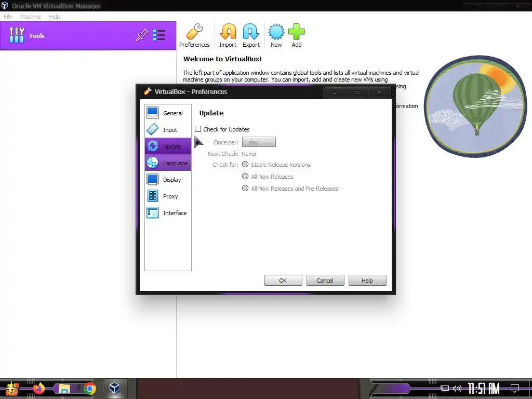Maximize the Preferences dialog window
Screen dimensions: 532x399
click(x=357, y=92)
